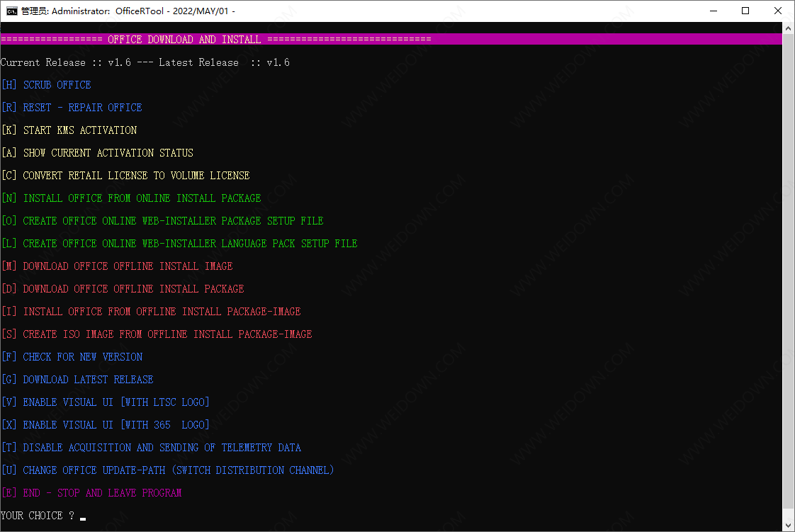Click the vertical scrollbar track

(788, 277)
